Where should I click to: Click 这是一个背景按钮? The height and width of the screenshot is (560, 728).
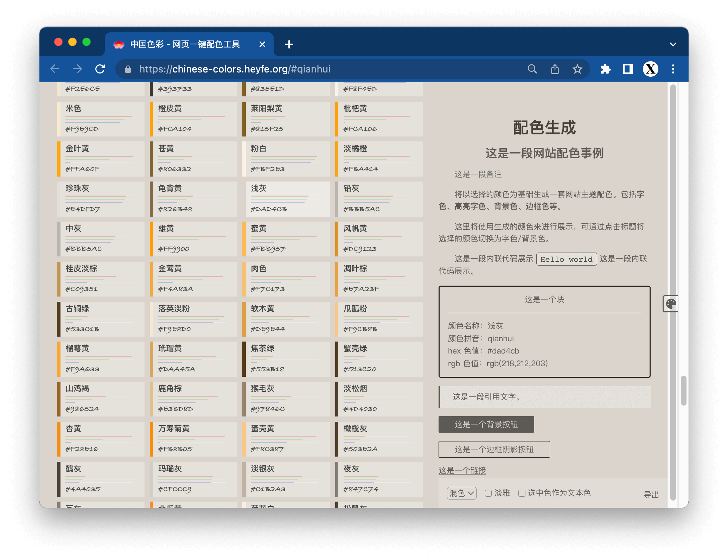click(486, 424)
